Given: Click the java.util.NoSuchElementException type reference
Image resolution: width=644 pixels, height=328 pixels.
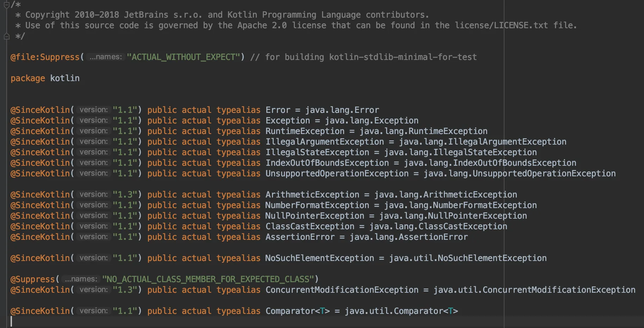Looking at the screenshot, I should pyautogui.click(x=468, y=258).
